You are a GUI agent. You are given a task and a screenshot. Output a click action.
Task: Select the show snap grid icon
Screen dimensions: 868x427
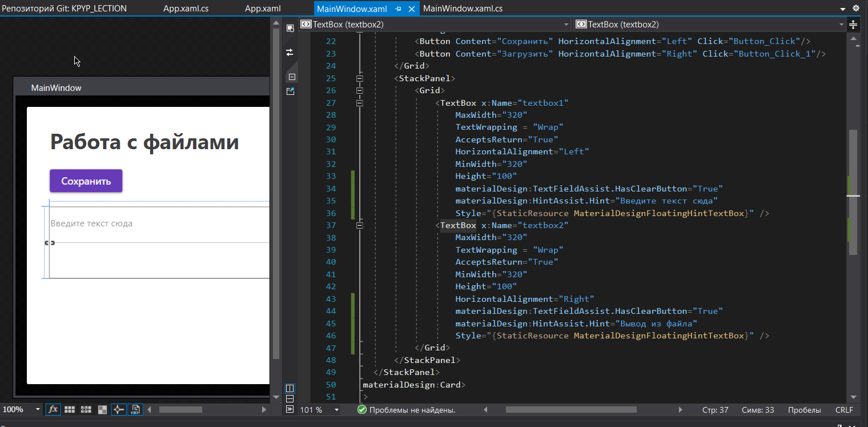tap(69, 409)
